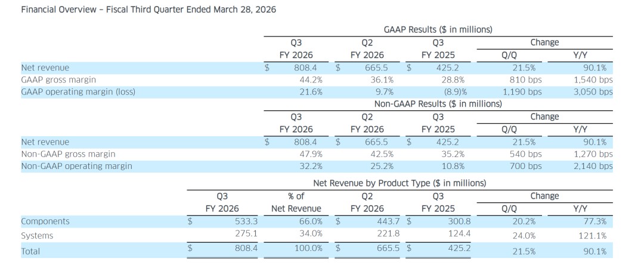Select the Systems row label
Image resolution: width=644 pixels, height=264 pixels.
(x=37, y=236)
